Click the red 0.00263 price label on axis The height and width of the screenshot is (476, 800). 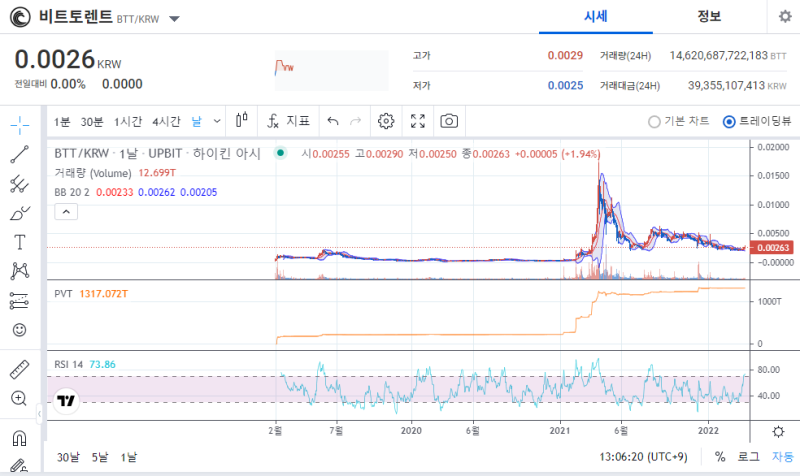pos(772,247)
